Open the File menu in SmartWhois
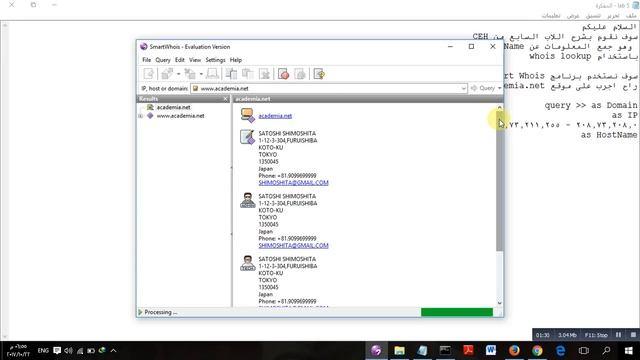Screen dimensions: 640x360 pos(147,60)
